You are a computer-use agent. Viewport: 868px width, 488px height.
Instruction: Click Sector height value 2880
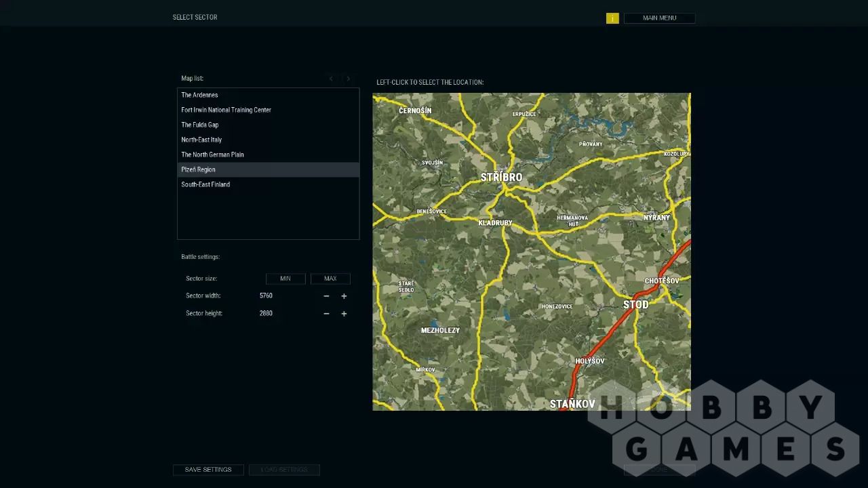(266, 314)
